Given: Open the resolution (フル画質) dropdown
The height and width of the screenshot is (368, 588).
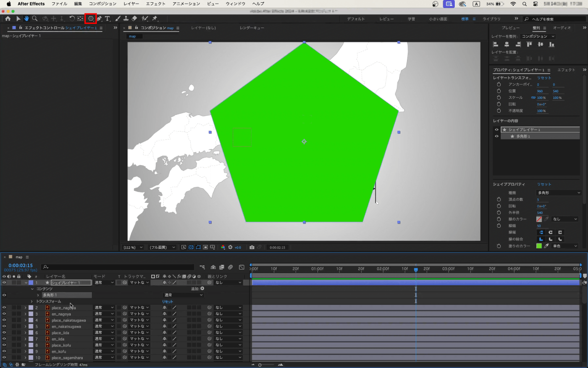Looking at the screenshot, I should pos(162,247).
